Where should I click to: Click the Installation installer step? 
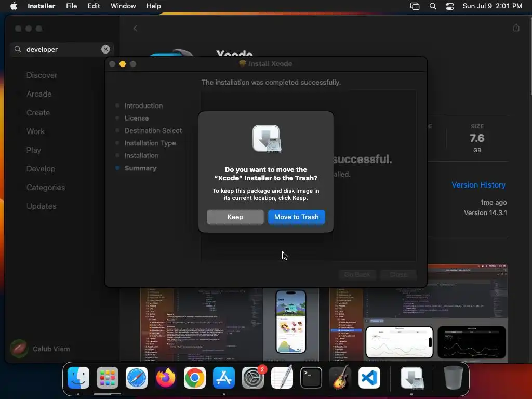[x=141, y=156]
